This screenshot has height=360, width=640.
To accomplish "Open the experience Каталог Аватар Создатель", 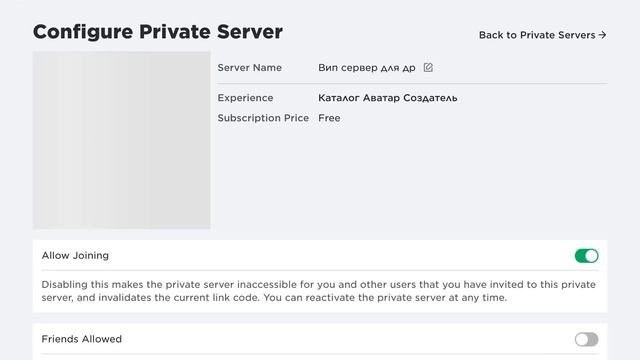I will tap(387, 98).
